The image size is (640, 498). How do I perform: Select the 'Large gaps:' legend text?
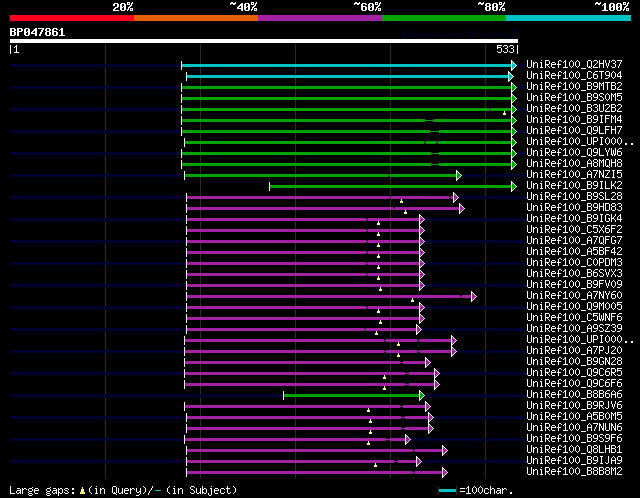[x=42, y=490]
